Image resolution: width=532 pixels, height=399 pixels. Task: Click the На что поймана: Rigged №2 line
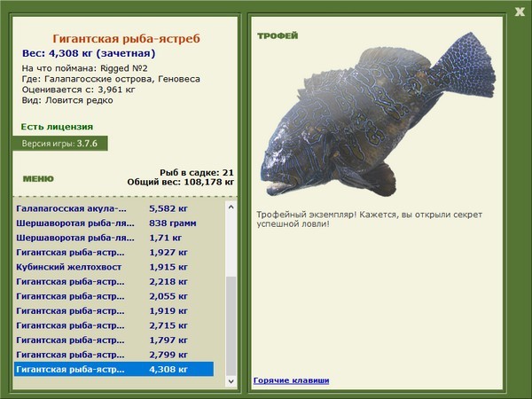(x=85, y=68)
